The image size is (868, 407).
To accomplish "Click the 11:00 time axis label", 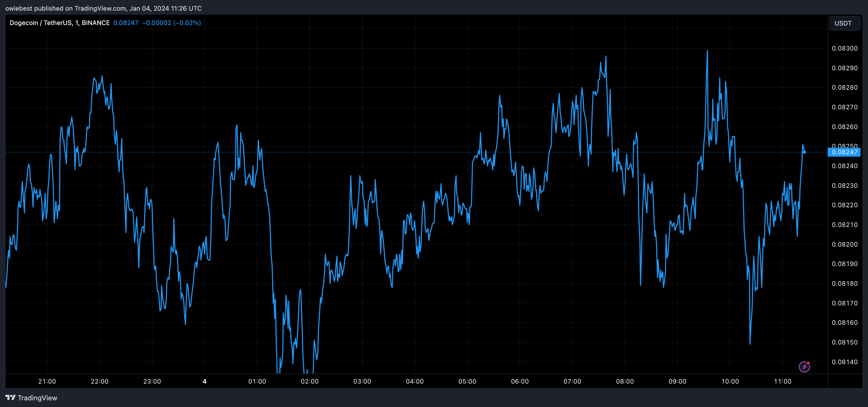I will (x=782, y=381).
